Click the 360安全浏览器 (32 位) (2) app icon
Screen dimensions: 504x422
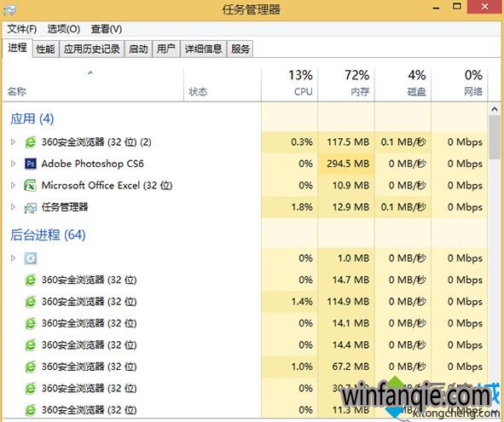click(31, 142)
